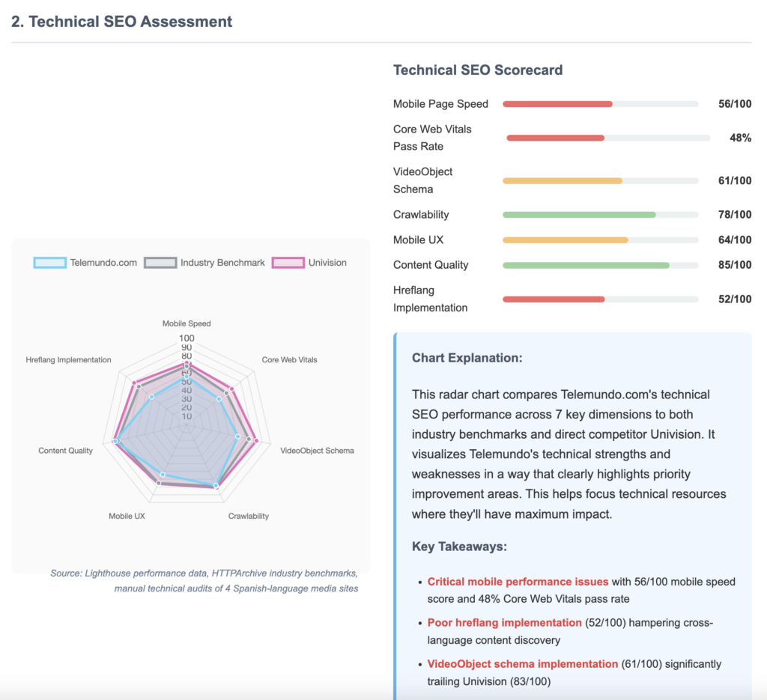Hide the Univision dataset via legend swatch

coord(288,263)
